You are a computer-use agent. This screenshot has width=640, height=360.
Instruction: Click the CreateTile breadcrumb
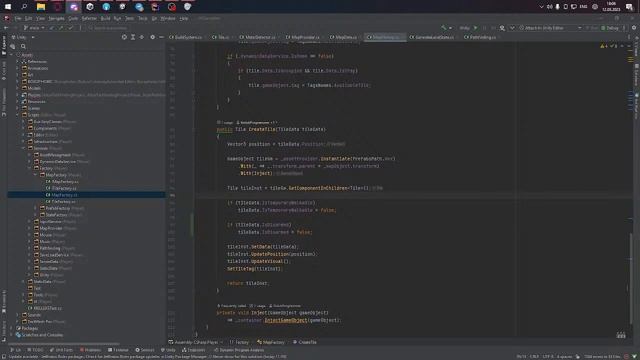pos(305,342)
